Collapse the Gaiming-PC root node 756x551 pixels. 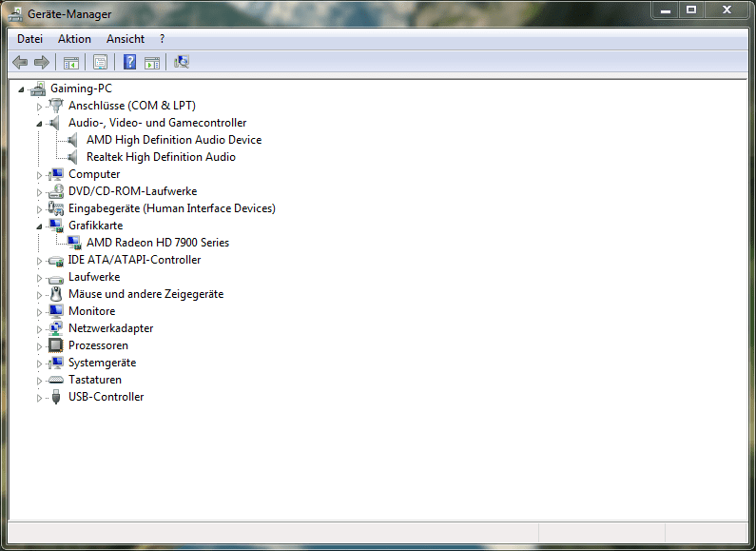(x=21, y=89)
